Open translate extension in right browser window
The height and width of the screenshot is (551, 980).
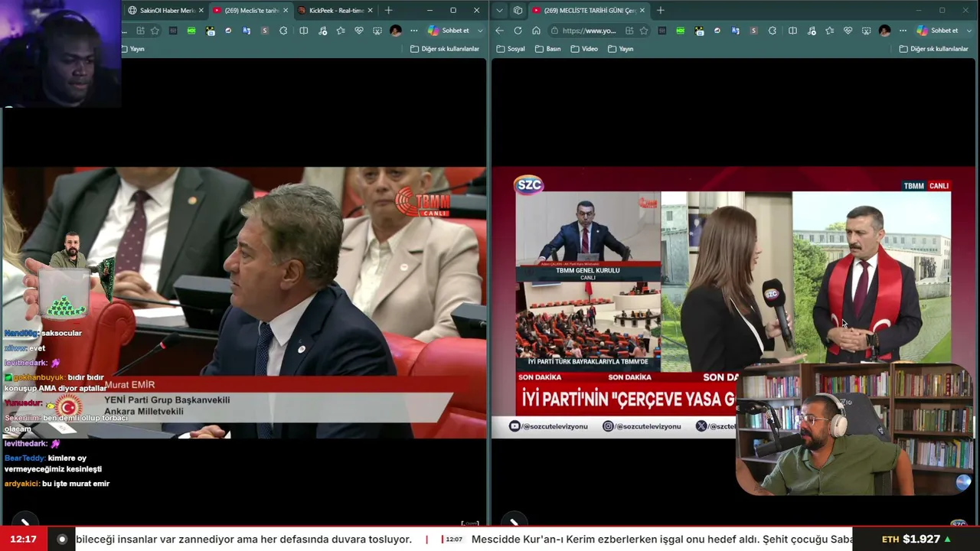pyautogui.click(x=735, y=31)
